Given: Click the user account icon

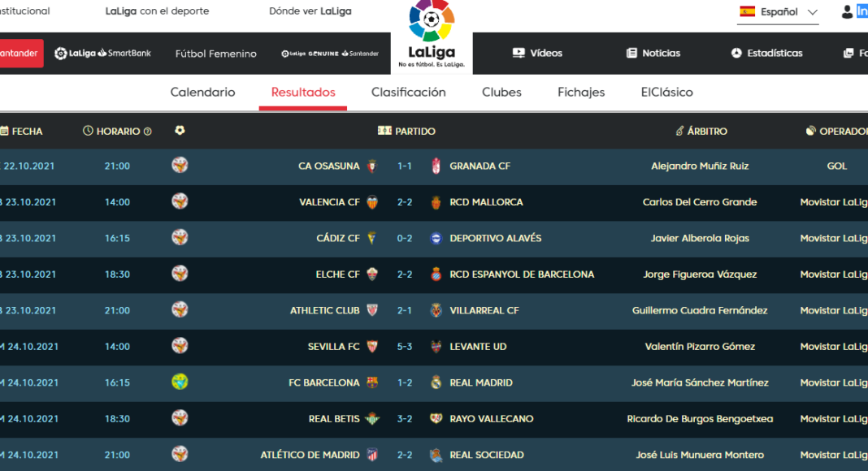Looking at the screenshot, I should coord(848,11).
